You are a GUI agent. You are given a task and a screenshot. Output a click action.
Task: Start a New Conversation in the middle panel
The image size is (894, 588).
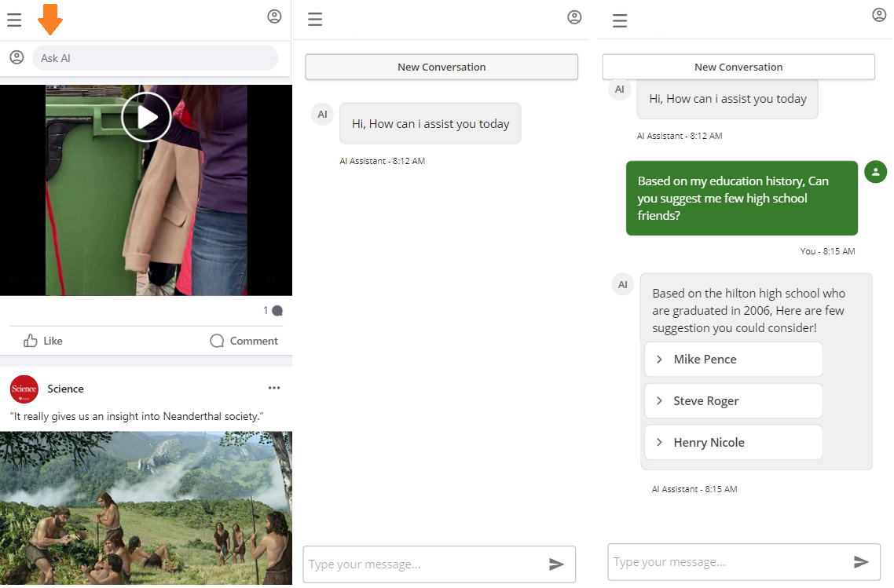[442, 67]
